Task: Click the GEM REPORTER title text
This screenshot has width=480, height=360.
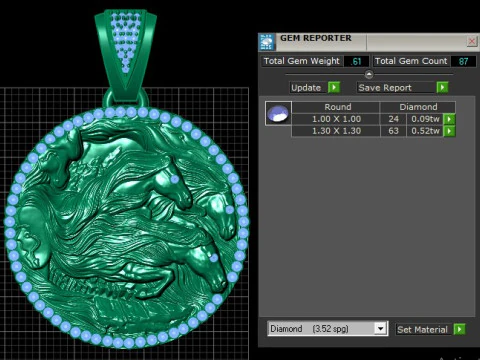Action: click(316, 38)
